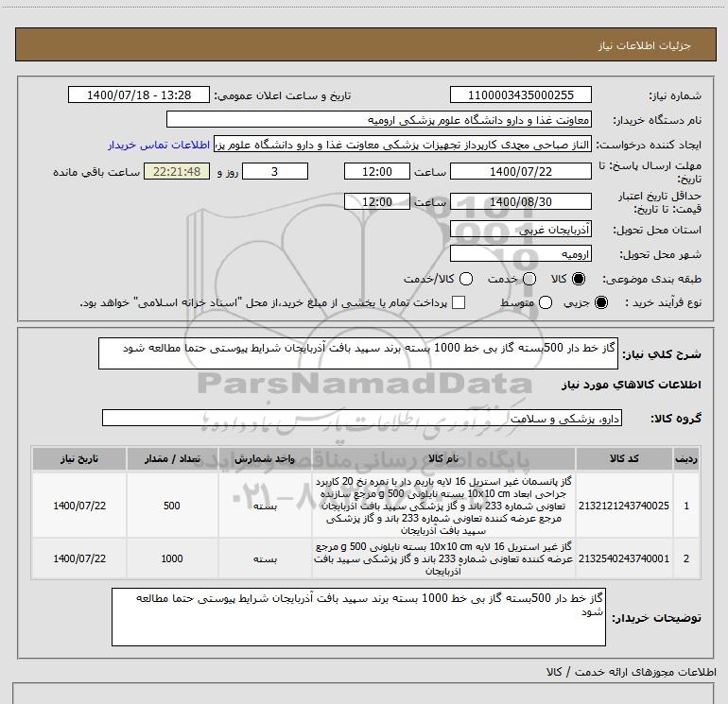Open the buyer contact info link (اطلاعات تماس خریدار)
The image size is (728, 704).
[159, 145]
